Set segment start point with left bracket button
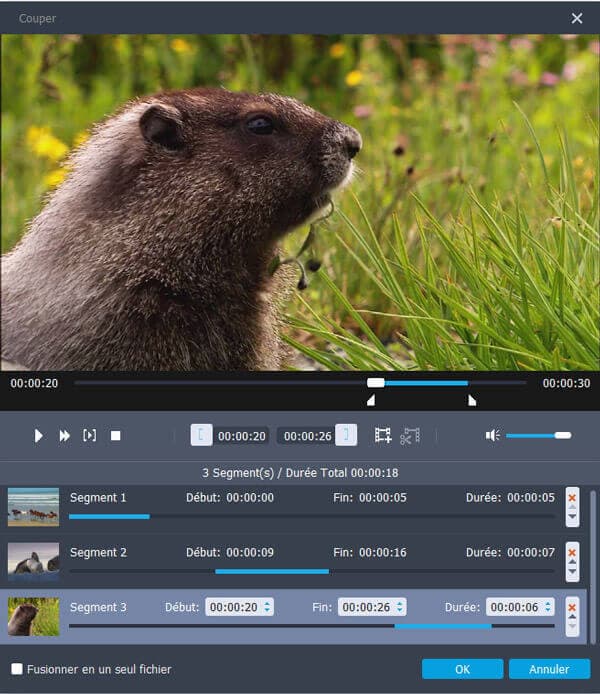Image resolution: width=600 pixels, height=694 pixels. [201, 435]
